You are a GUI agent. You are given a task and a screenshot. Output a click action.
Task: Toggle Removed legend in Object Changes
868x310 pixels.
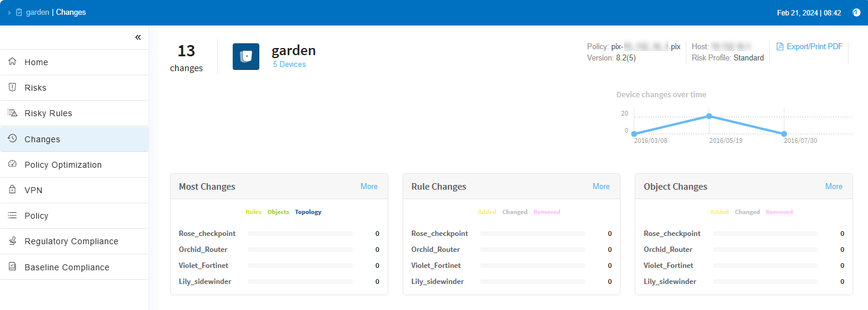click(x=779, y=212)
